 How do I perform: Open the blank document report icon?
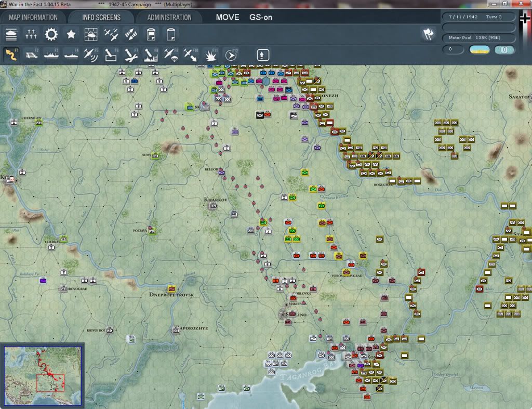[x=171, y=34]
